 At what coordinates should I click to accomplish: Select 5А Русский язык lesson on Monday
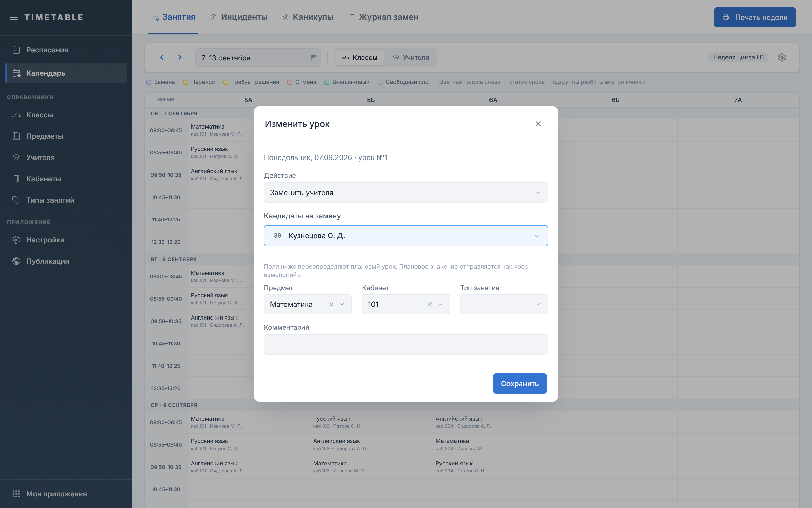point(221,153)
